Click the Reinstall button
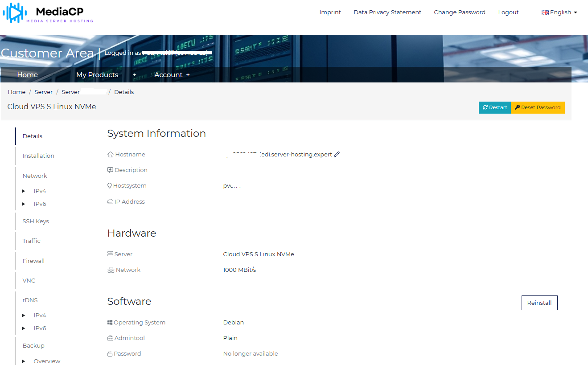This screenshot has height=365, width=588. coord(539,303)
